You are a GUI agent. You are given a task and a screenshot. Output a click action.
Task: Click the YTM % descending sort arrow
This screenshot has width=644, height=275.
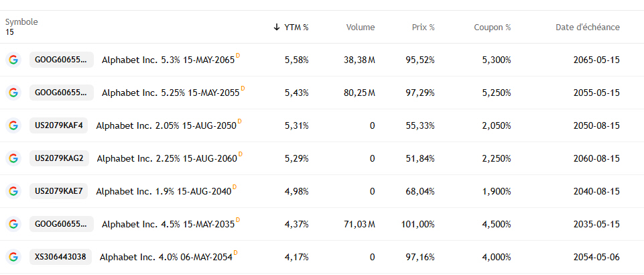coord(277,27)
